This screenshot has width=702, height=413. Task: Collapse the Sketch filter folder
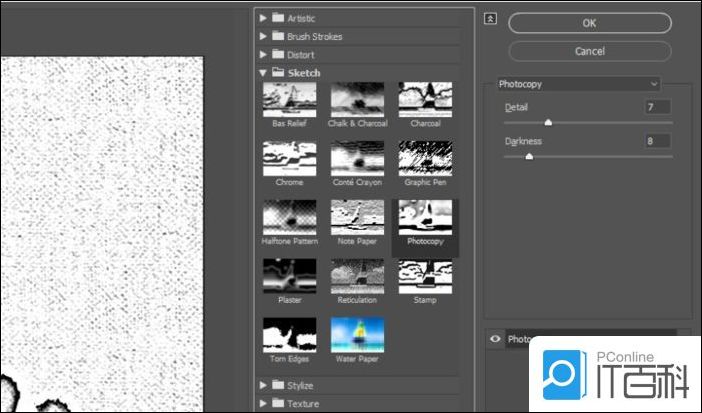(263, 73)
